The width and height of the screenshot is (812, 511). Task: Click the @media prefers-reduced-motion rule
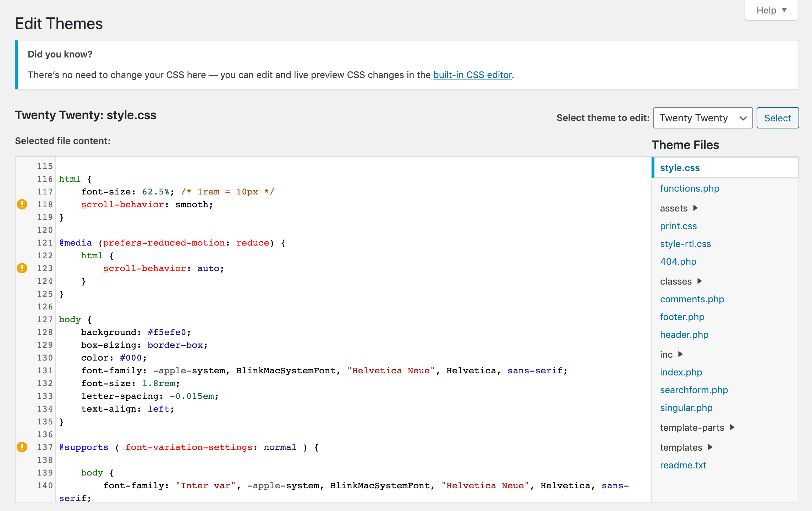(x=172, y=243)
